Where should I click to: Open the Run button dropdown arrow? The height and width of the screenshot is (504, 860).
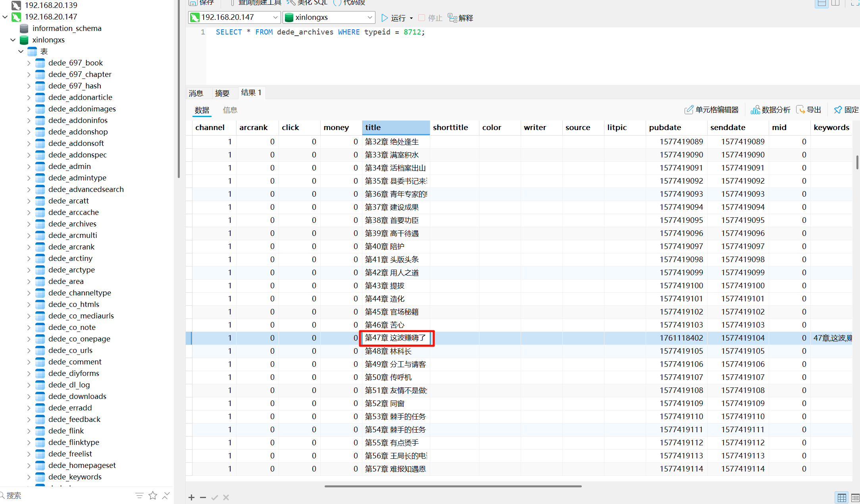(x=411, y=18)
